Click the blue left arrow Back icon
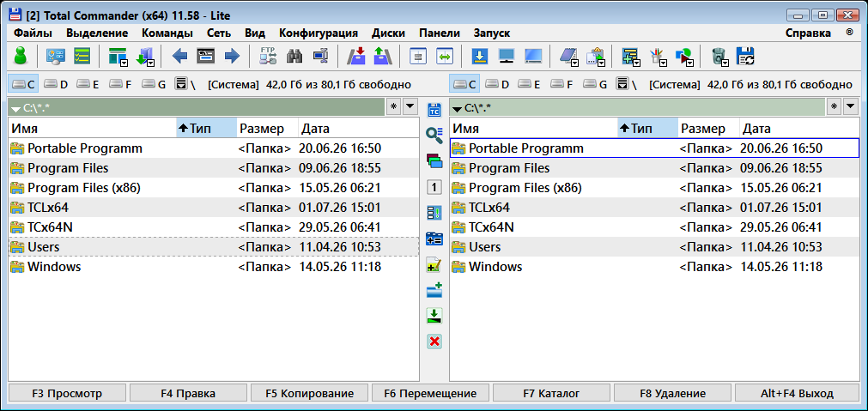Image resolution: width=868 pixels, height=411 pixels. point(180,56)
